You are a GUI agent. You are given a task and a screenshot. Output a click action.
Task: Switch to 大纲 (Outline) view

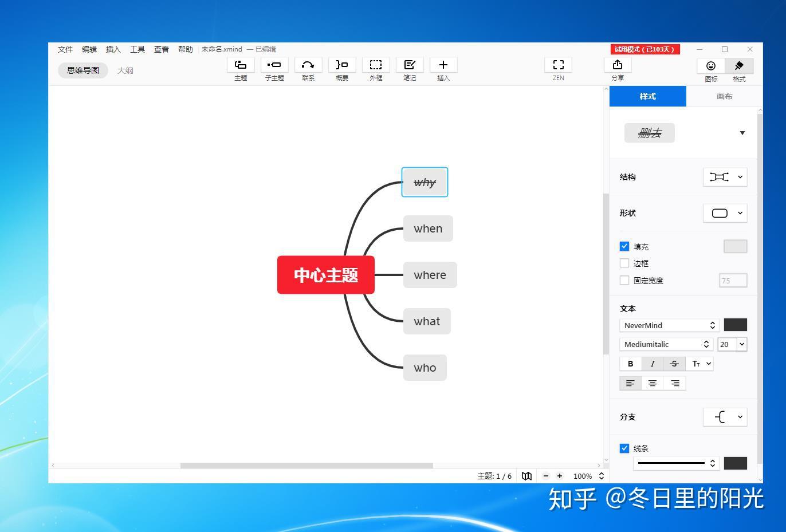point(125,70)
